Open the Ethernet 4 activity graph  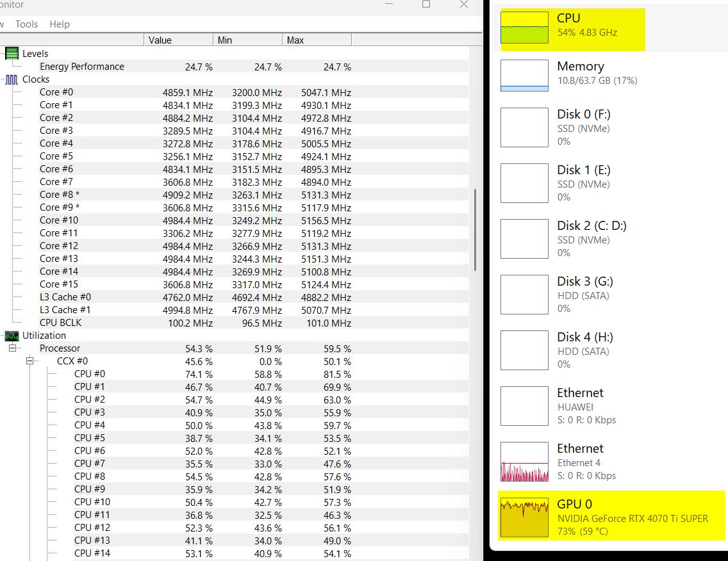[x=524, y=462]
